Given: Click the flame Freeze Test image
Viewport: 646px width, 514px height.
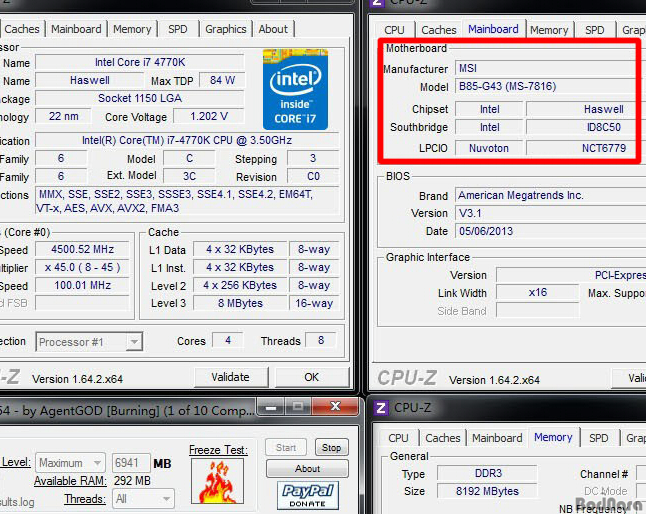Looking at the screenshot, I should (x=218, y=481).
